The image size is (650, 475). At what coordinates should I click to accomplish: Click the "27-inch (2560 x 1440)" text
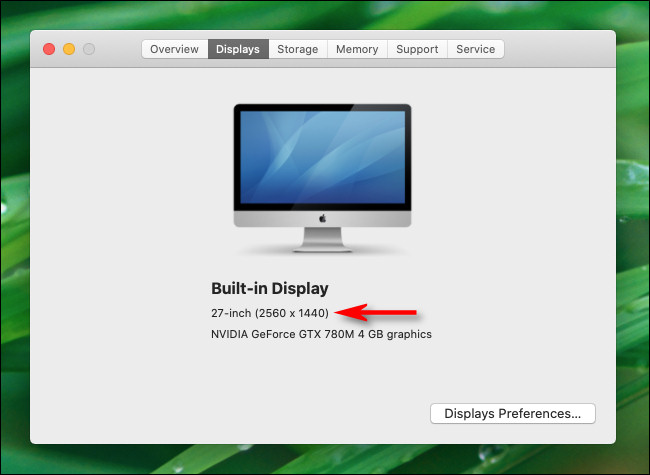point(270,313)
